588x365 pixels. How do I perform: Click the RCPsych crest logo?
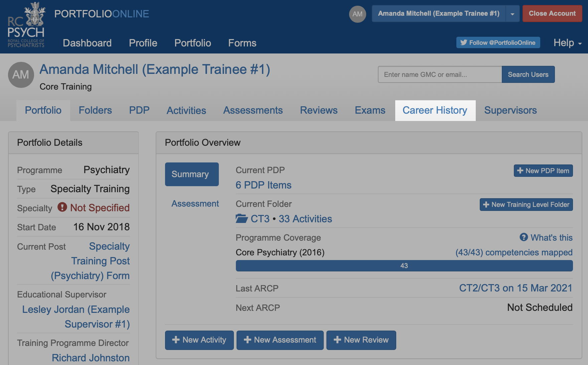coord(26,25)
